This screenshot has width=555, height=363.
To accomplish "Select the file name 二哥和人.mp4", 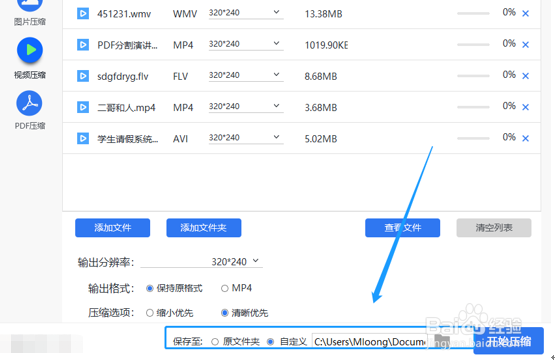I will (126, 108).
